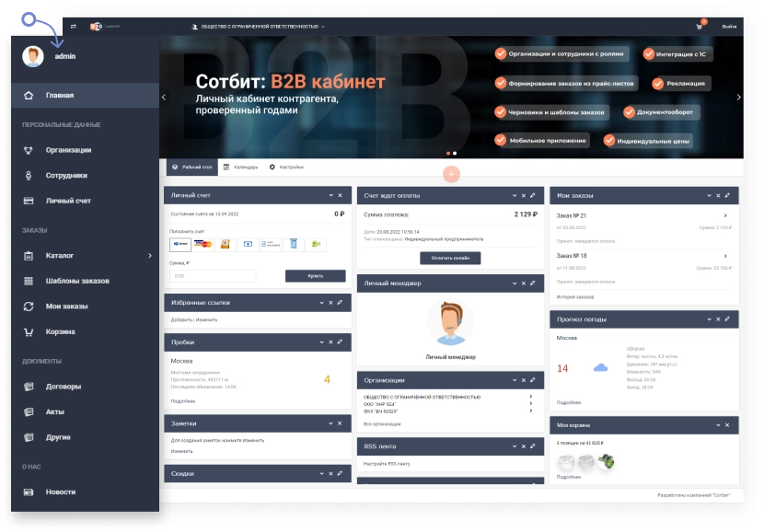Close the Заметки widget
The height and width of the screenshot is (532, 764).
coord(340,423)
